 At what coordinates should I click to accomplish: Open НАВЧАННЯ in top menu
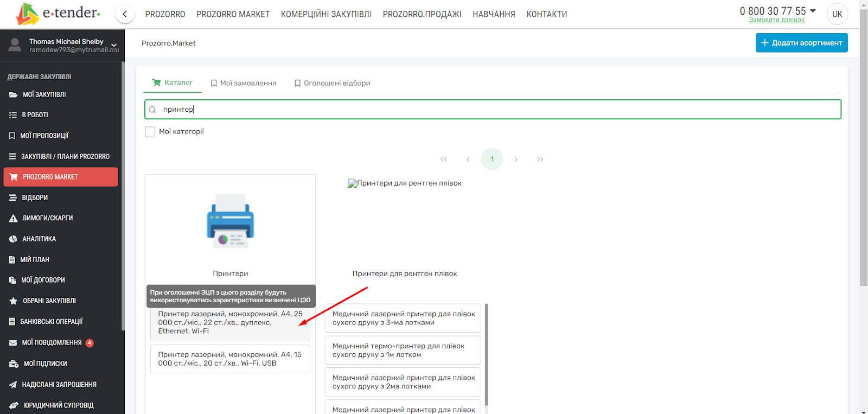[494, 14]
